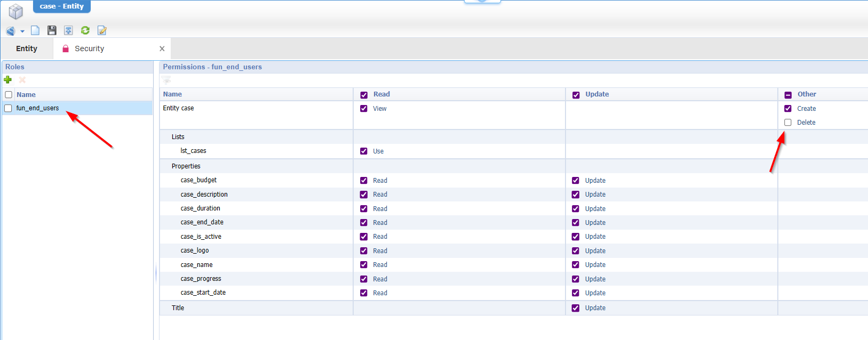Save with the floppy disk icon
The image size is (868, 340).
[52, 31]
